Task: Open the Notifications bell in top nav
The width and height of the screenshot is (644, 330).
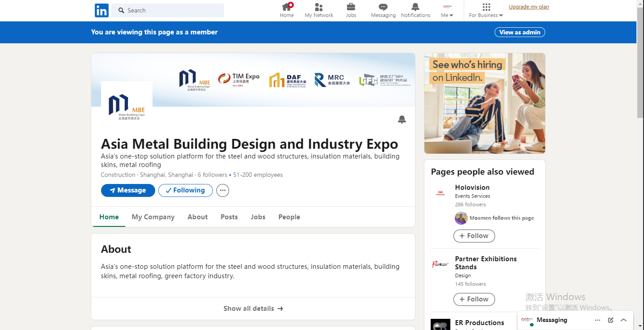Action: tap(415, 10)
